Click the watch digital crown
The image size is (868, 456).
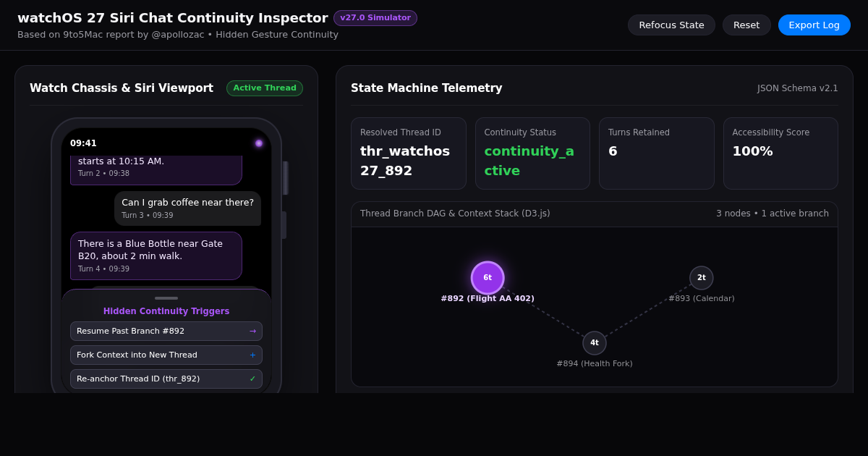(x=286, y=178)
